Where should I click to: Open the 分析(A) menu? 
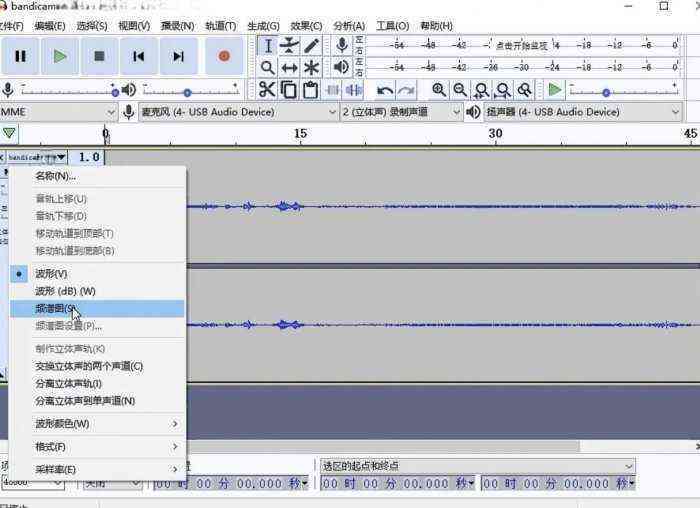(349, 26)
